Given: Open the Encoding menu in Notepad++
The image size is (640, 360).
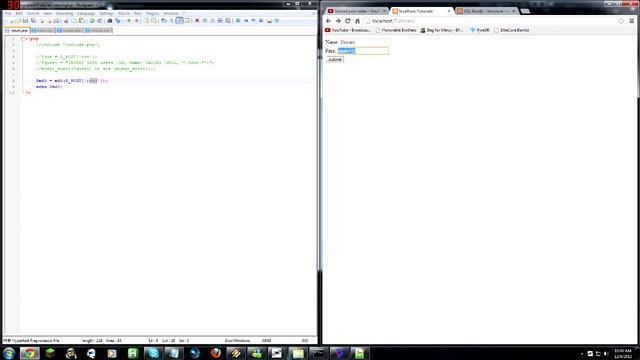Looking at the screenshot, I should 64,13.
